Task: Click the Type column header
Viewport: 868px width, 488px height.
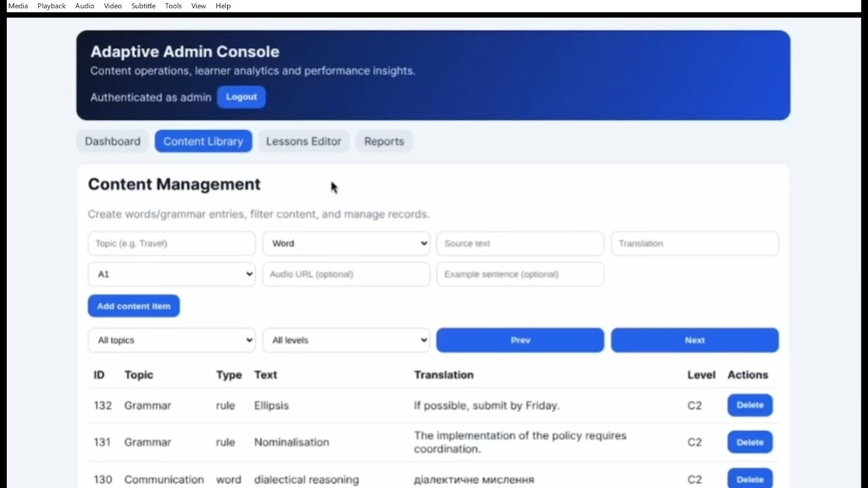Action: [229, 375]
